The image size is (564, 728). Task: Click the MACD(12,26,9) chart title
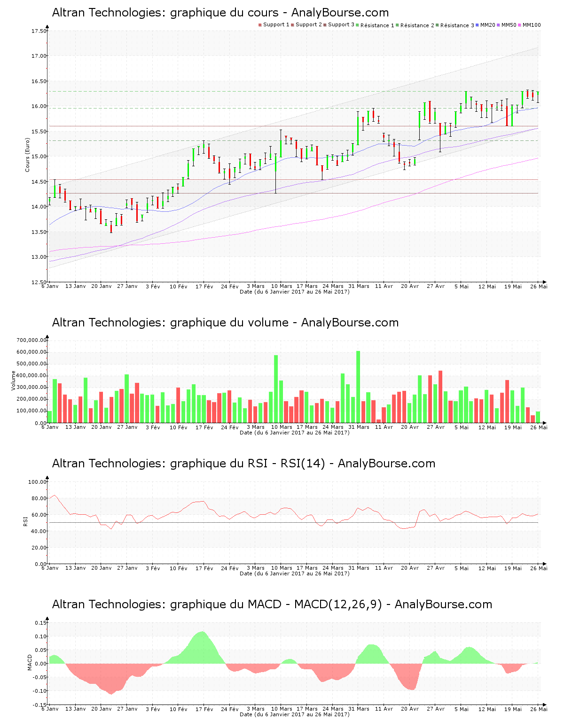(272, 604)
